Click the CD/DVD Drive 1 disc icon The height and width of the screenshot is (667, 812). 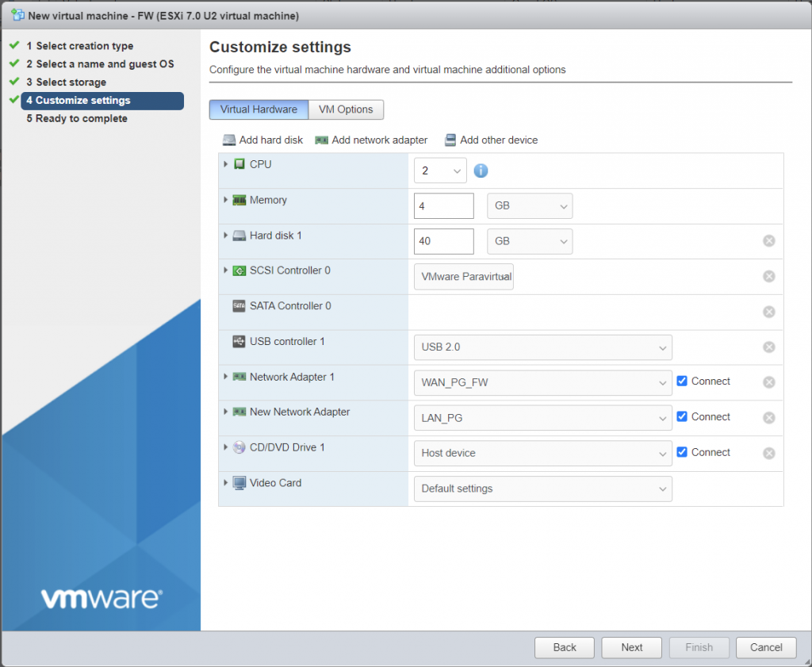point(239,447)
